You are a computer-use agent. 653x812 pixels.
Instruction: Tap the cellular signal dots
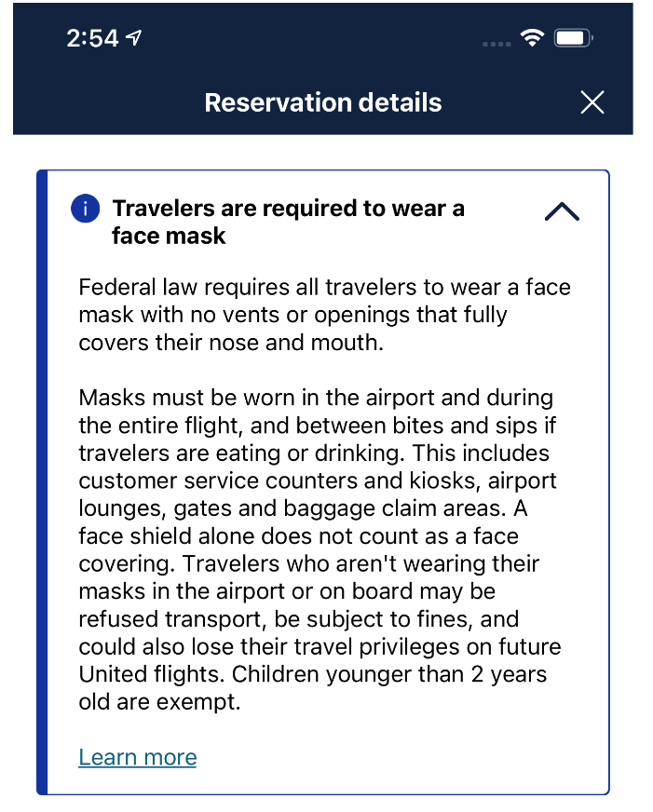(x=497, y=43)
